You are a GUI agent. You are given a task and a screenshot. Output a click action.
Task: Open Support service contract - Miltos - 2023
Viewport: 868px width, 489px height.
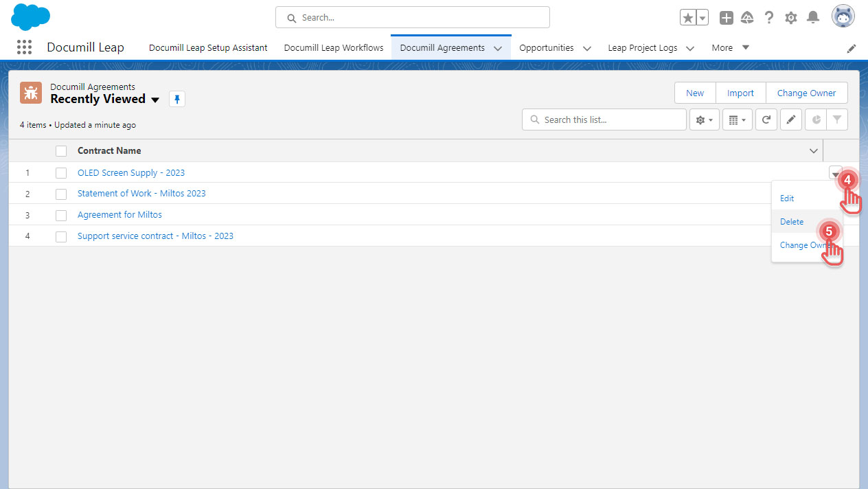[x=155, y=236]
